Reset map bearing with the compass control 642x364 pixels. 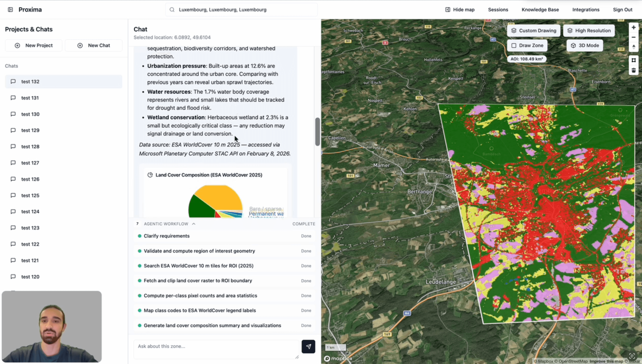pyautogui.click(x=634, y=47)
